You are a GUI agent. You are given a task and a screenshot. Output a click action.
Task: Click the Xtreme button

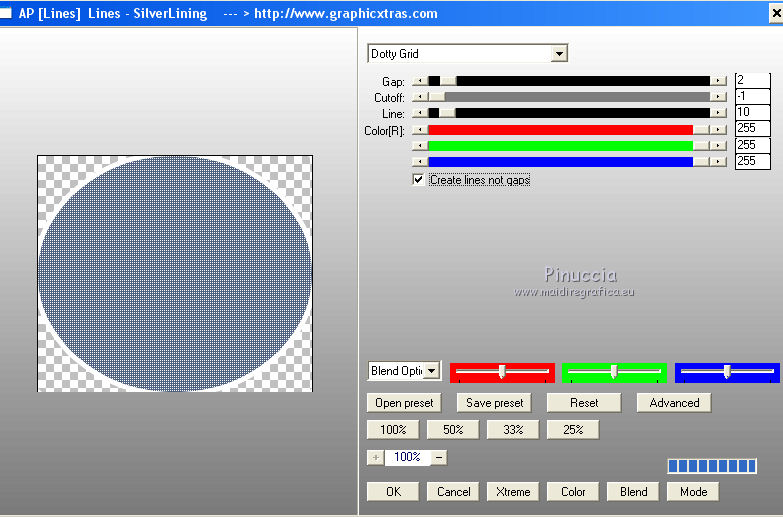point(513,492)
